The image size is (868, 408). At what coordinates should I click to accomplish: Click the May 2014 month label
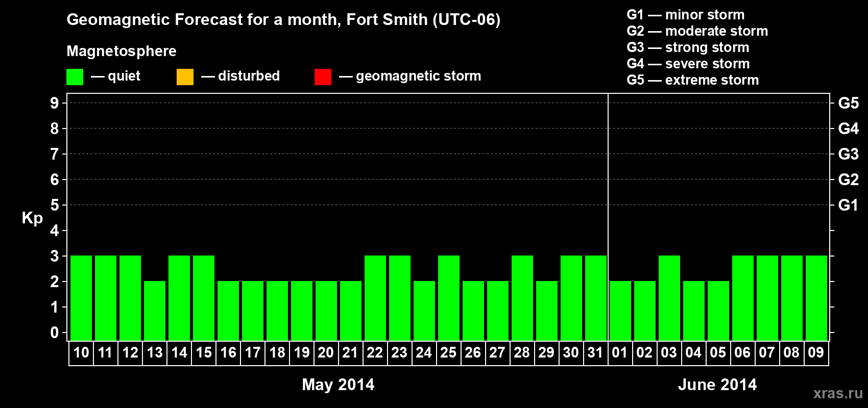(338, 385)
